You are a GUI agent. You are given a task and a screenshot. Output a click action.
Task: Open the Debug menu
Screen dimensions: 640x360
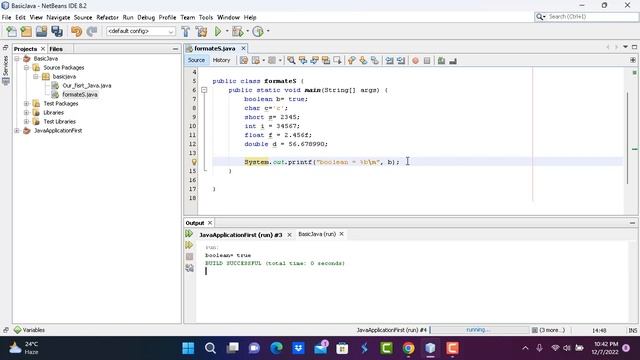(x=146, y=18)
